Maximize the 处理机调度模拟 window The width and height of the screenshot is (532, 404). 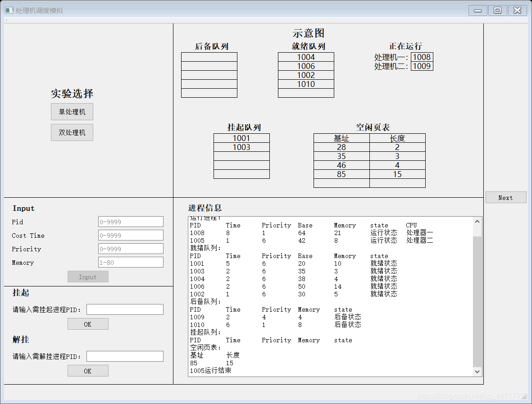(497, 10)
